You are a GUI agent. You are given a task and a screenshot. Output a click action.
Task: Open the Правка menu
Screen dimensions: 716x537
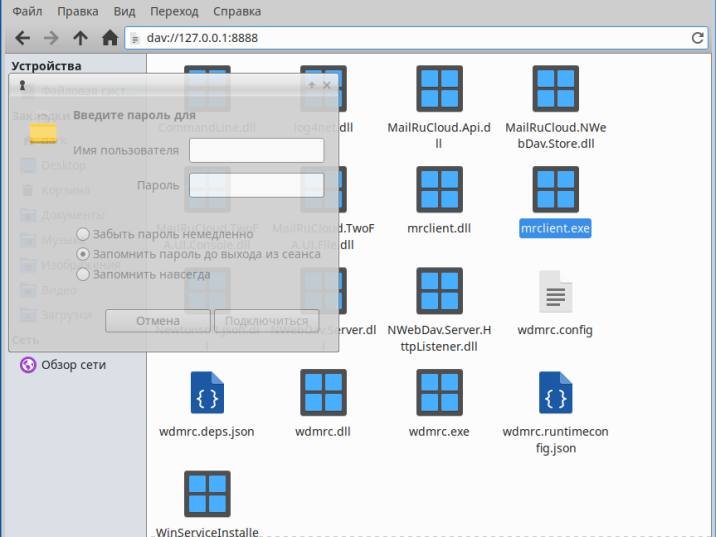click(x=78, y=11)
